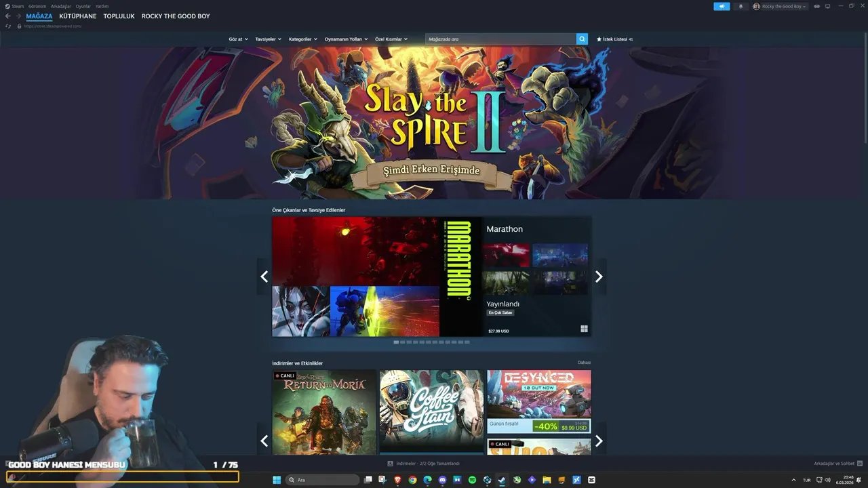Switch to the TOPLULUK tab
The height and width of the screenshot is (488, 868).
(119, 16)
